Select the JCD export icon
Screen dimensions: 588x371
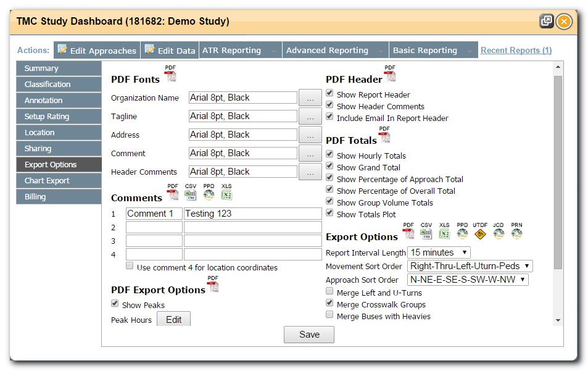point(498,233)
